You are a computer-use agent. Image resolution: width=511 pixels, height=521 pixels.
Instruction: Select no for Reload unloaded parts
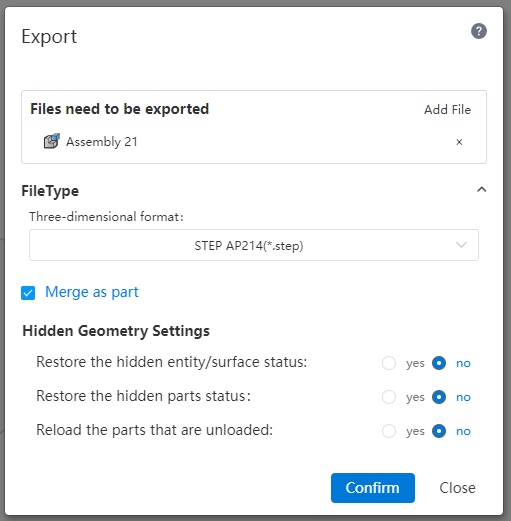pos(439,431)
